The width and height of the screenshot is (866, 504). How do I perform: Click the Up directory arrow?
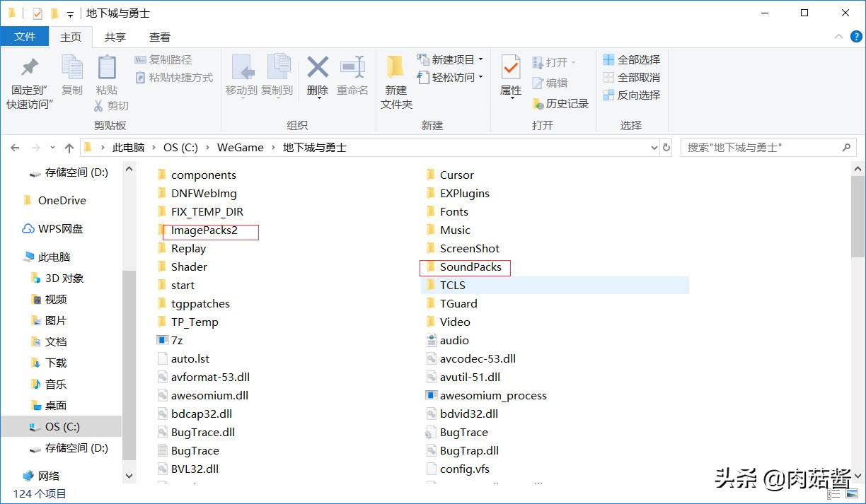69,148
